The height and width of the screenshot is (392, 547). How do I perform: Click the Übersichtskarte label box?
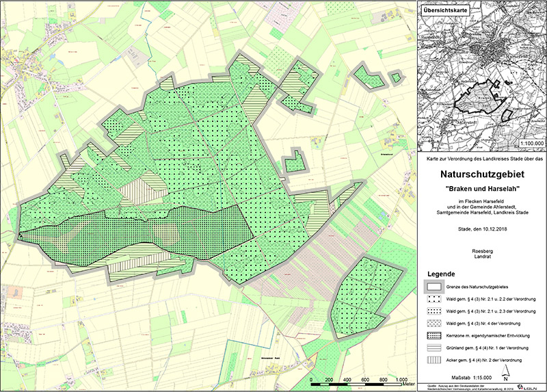[x=445, y=12]
